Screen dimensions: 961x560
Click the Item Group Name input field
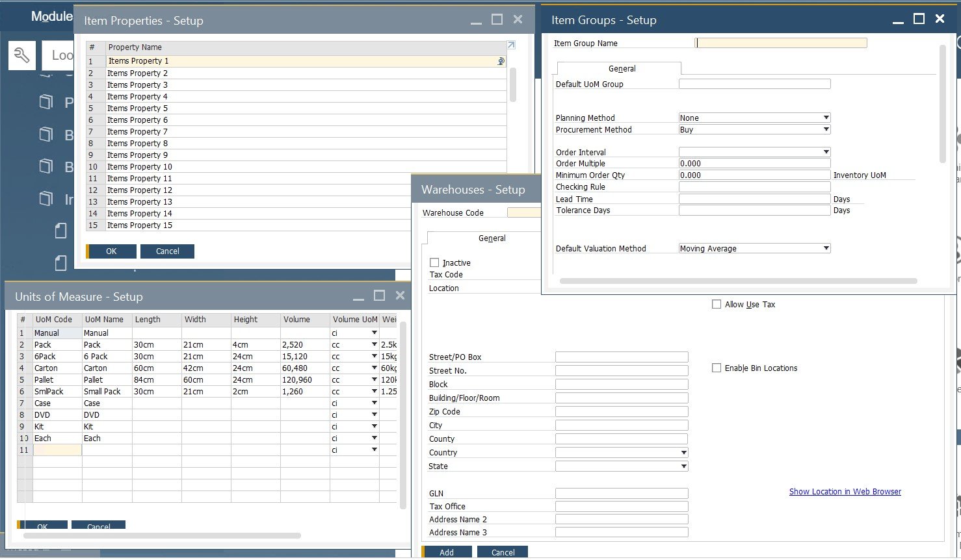click(x=780, y=43)
